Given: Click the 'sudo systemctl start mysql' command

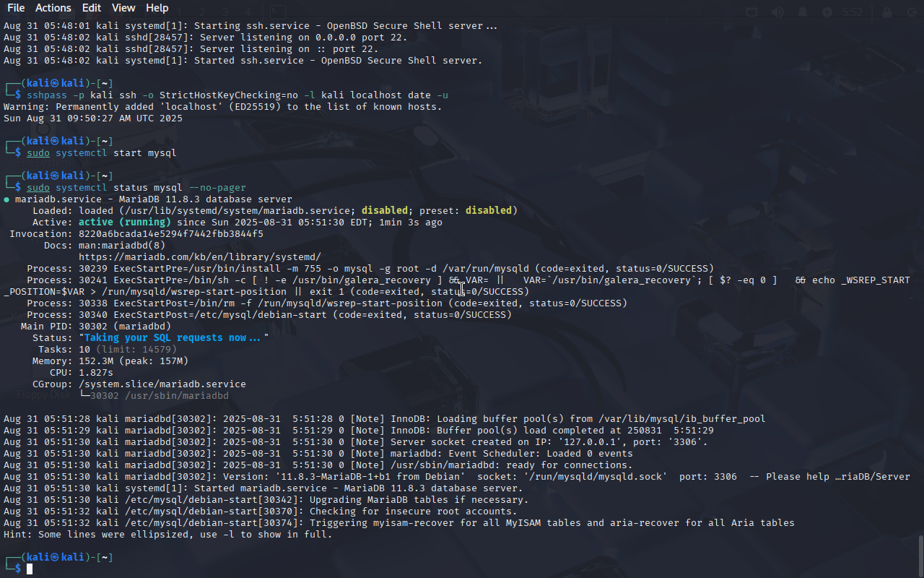Looking at the screenshot, I should coord(102,153).
